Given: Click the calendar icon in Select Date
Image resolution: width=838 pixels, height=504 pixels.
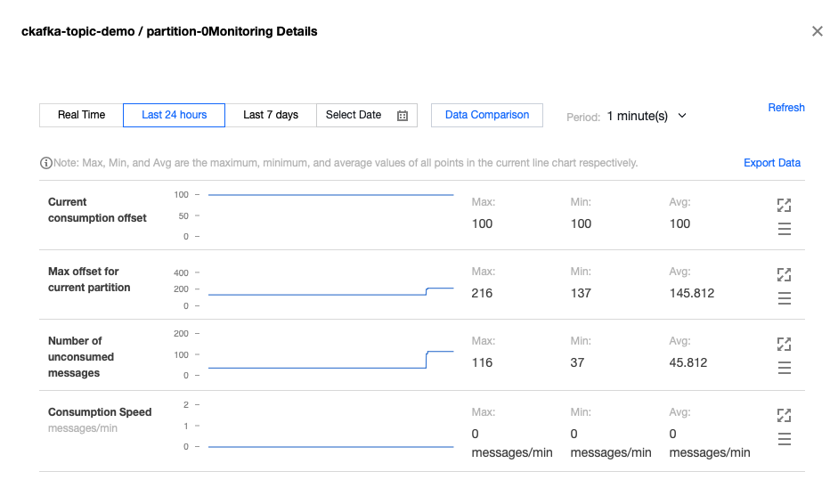Looking at the screenshot, I should click(403, 116).
